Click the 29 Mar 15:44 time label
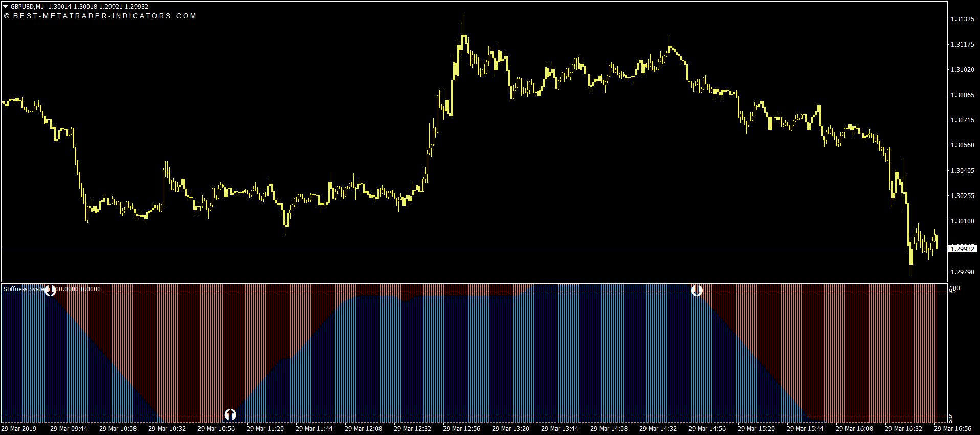Screen dimensions: 980x435 [x=805, y=429]
